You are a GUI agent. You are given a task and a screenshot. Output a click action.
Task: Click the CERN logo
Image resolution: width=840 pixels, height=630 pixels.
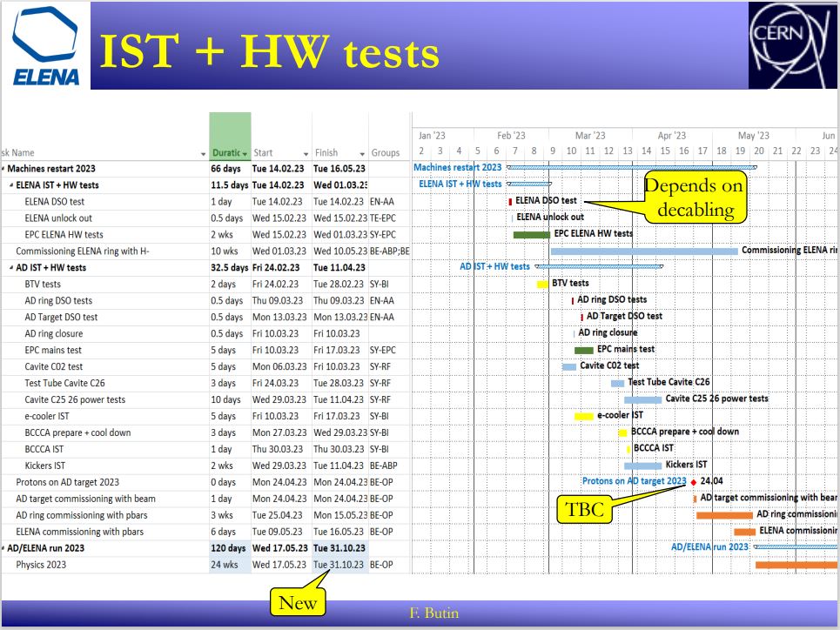[x=792, y=45]
